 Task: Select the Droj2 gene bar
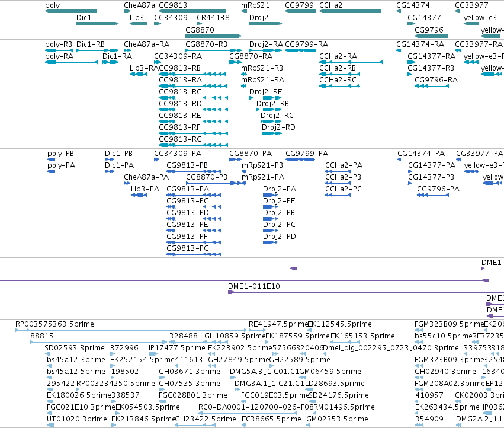[266, 24]
